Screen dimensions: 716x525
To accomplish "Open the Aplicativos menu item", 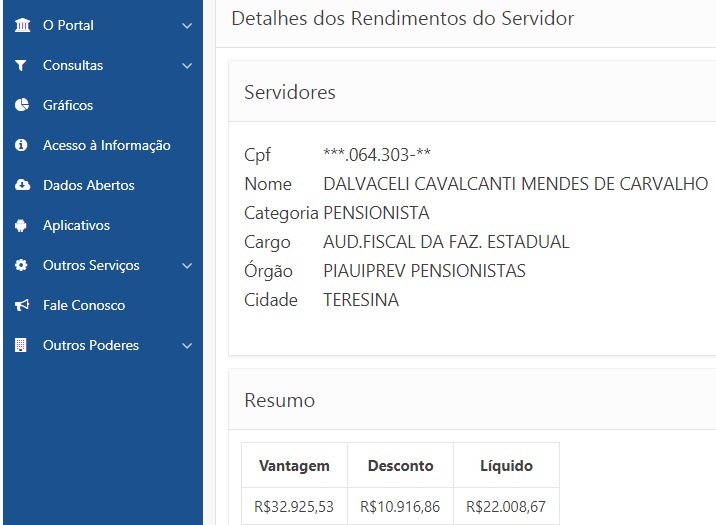I will (103, 225).
